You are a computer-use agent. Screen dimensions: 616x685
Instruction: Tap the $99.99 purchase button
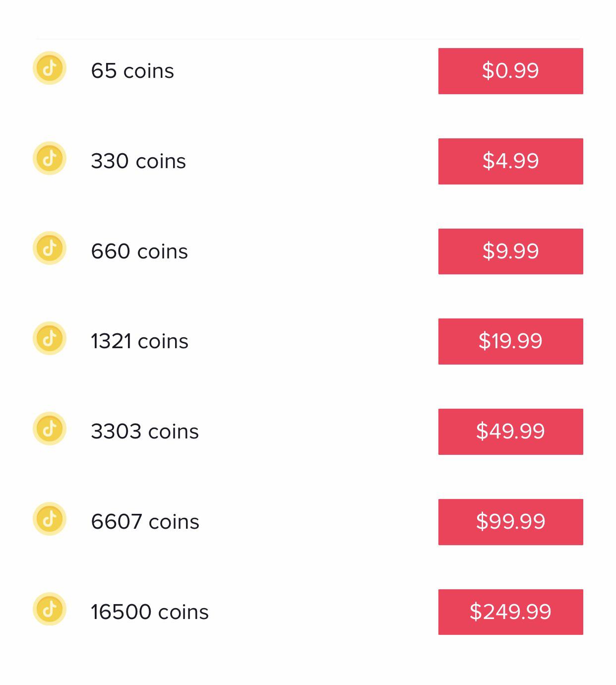pyautogui.click(x=510, y=522)
